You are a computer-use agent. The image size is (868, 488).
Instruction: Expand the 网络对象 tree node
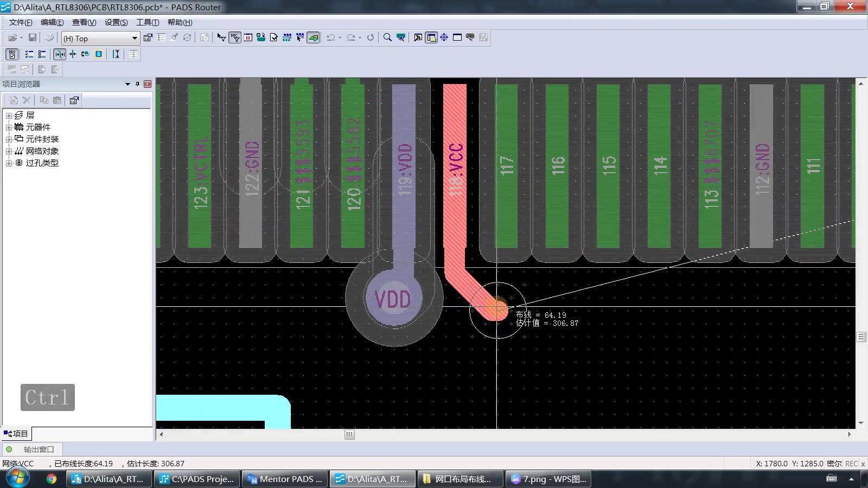9,151
